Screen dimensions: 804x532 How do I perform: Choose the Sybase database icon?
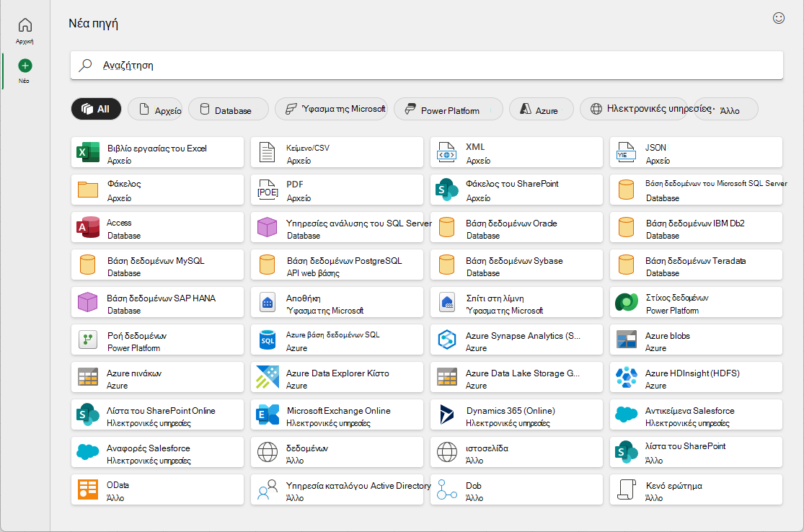[x=446, y=265]
